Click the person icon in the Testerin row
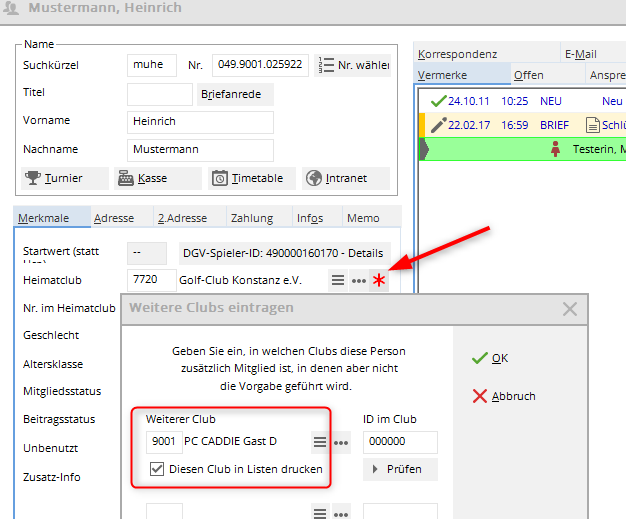626x519 pixels. [555, 149]
